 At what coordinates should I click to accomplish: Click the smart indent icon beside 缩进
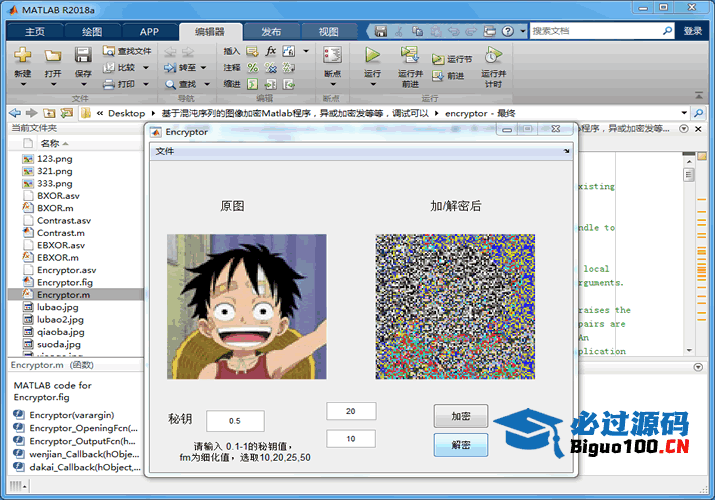[x=252, y=84]
